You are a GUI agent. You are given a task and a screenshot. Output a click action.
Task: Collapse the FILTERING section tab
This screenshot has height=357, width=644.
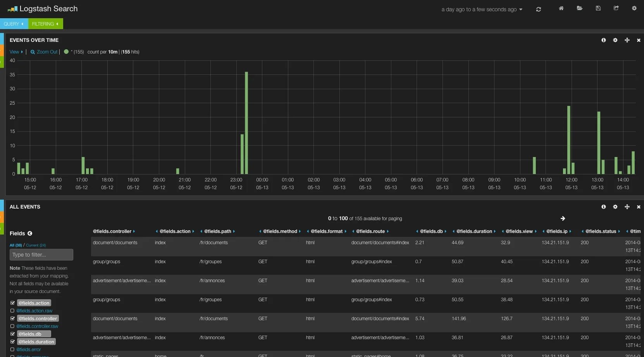coord(45,24)
